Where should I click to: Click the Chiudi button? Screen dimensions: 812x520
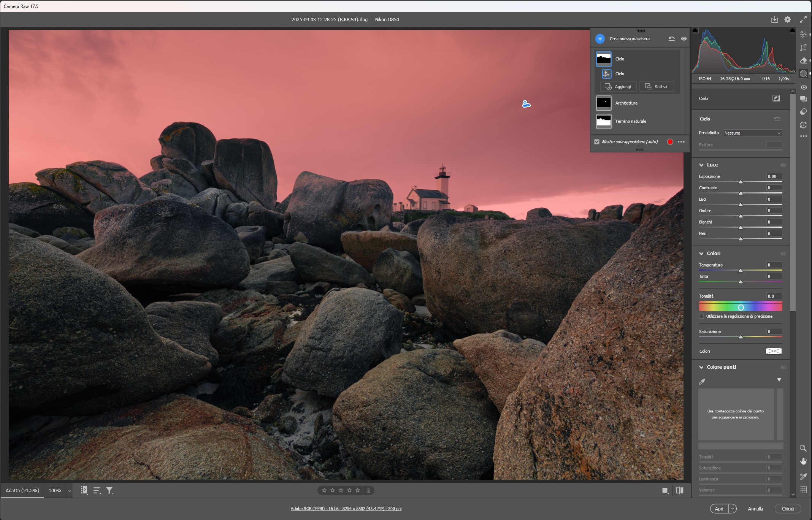click(x=788, y=509)
